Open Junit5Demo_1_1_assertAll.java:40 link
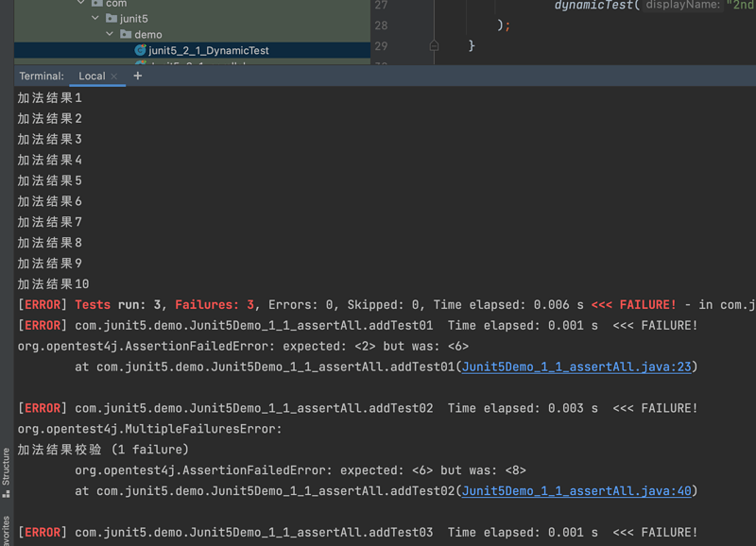This screenshot has height=546, width=756. [576, 491]
